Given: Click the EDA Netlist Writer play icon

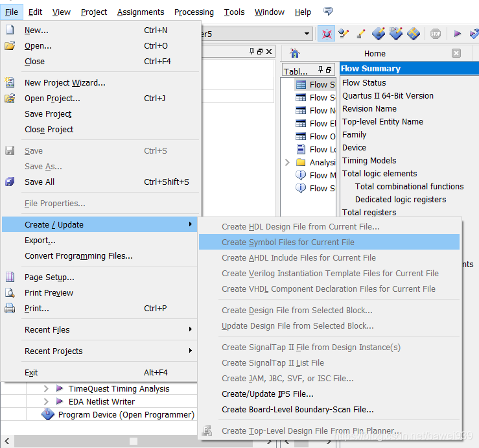Looking at the screenshot, I should pyautogui.click(x=60, y=401).
